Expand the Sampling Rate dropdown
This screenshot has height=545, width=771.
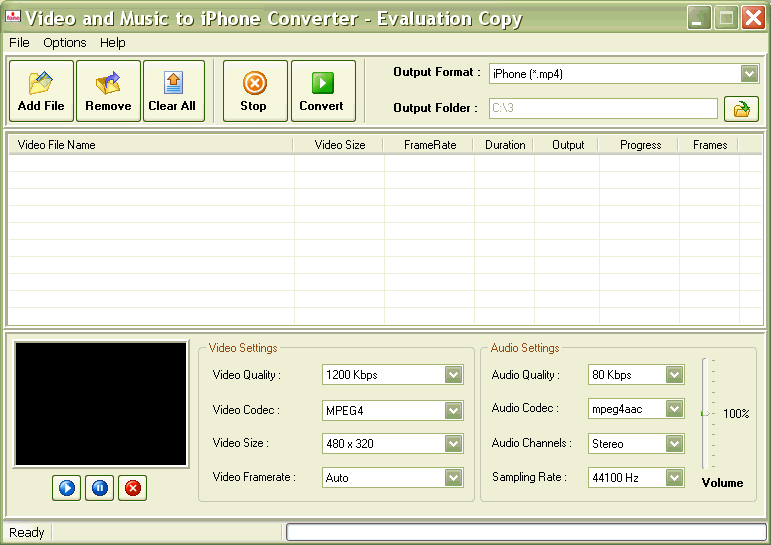675,477
